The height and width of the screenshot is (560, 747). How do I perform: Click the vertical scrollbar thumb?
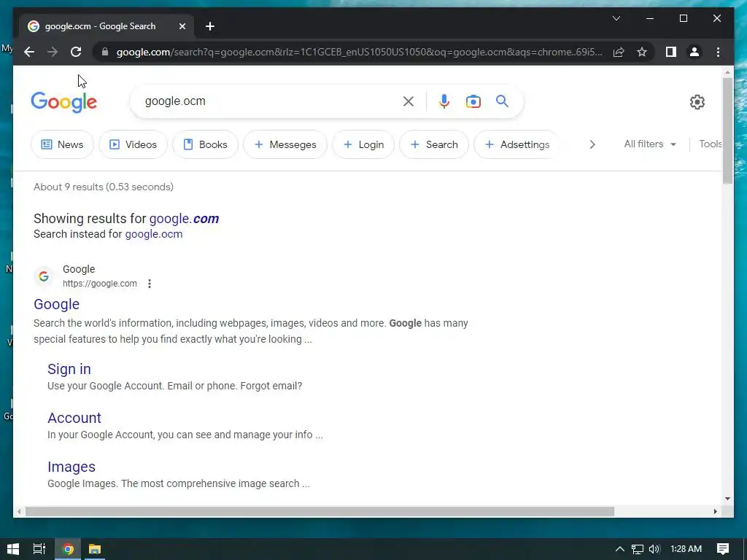pos(727,131)
